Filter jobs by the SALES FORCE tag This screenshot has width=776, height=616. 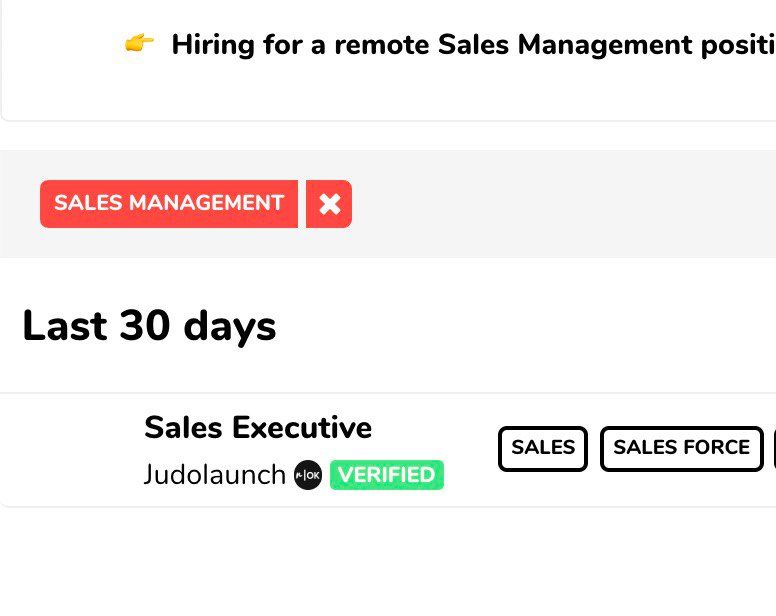click(x=681, y=448)
